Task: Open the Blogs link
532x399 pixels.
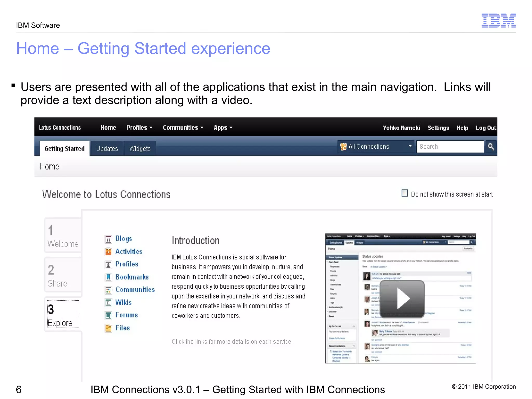Action: 124,239
